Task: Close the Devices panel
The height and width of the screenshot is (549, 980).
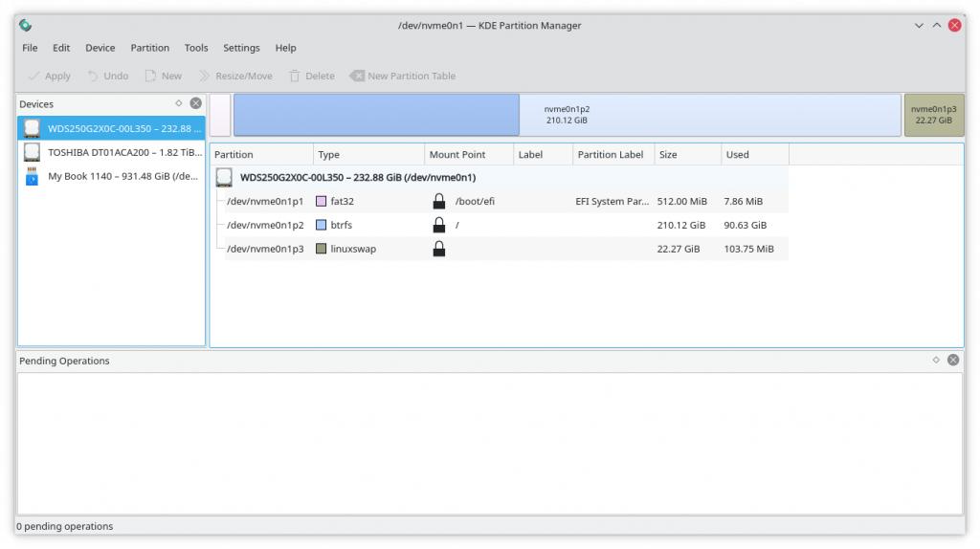Action: coord(196,103)
